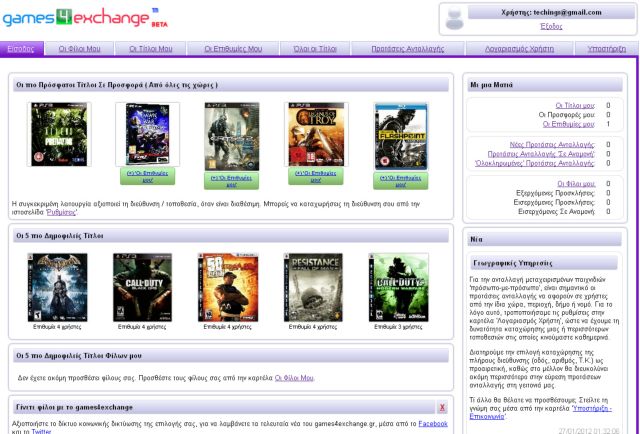Viewport: 640px width, 434px height.
Task: Open Call of Duty Black Ops cover
Action: pyautogui.click(x=142, y=287)
